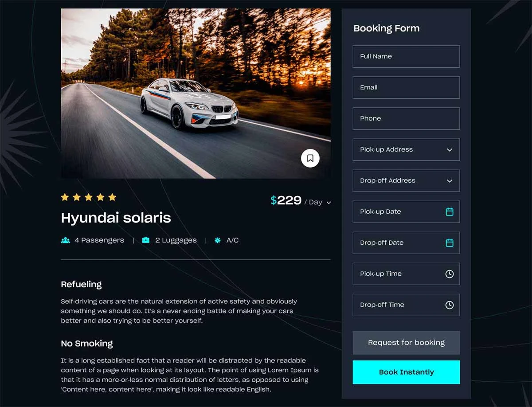
Task: Select the fifth rating star
Action: [x=112, y=197]
